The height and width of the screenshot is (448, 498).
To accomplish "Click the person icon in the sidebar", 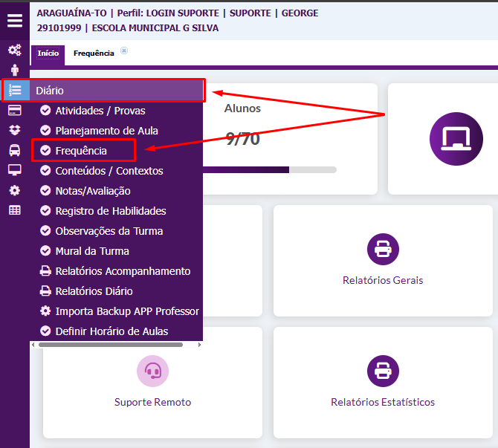I will point(14,70).
